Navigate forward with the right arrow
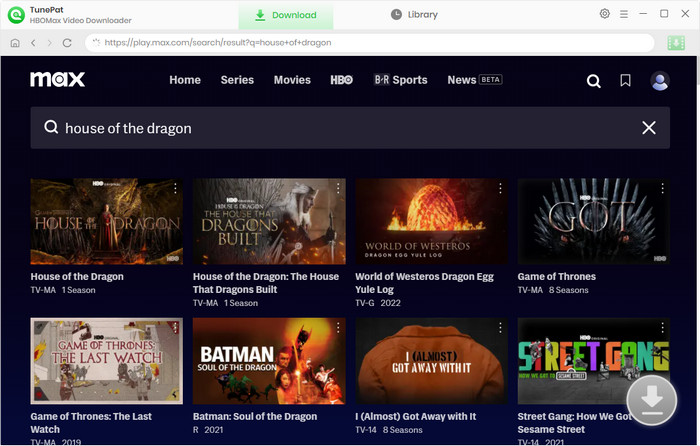This screenshot has height=446, width=700. [x=50, y=43]
